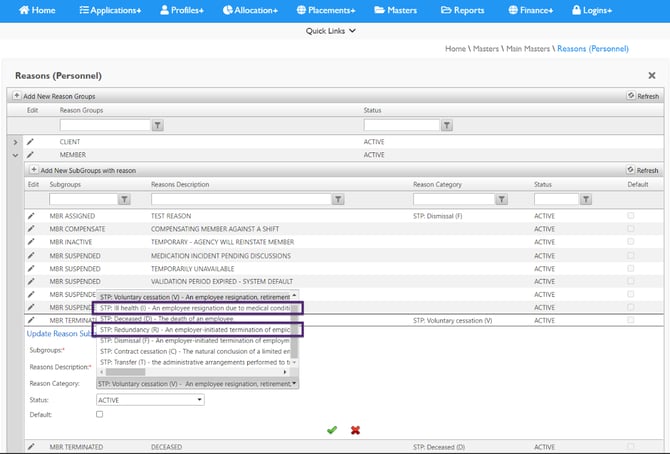The width and height of the screenshot is (670, 454).
Task: Open the Status ACTIVE dropdown
Action: (x=149, y=400)
